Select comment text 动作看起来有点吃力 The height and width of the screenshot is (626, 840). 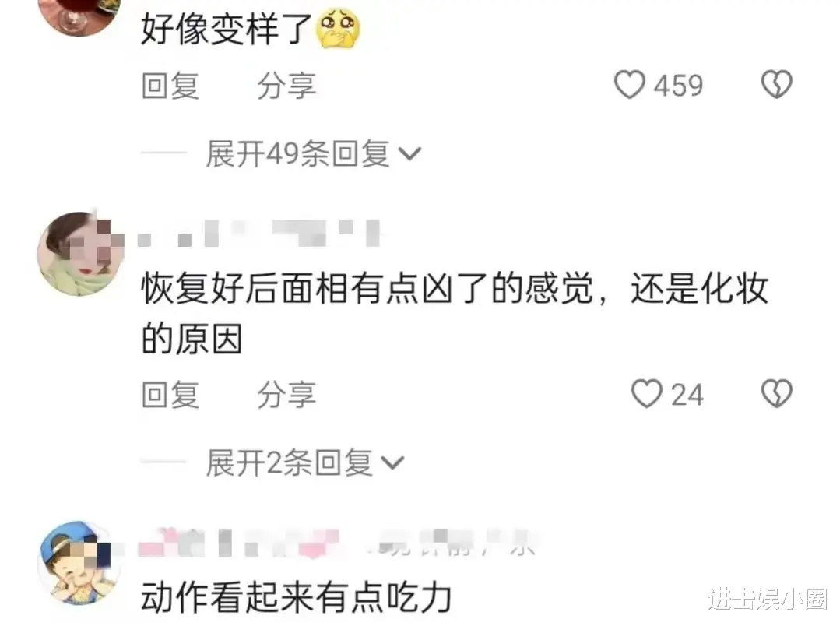tap(297, 598)
